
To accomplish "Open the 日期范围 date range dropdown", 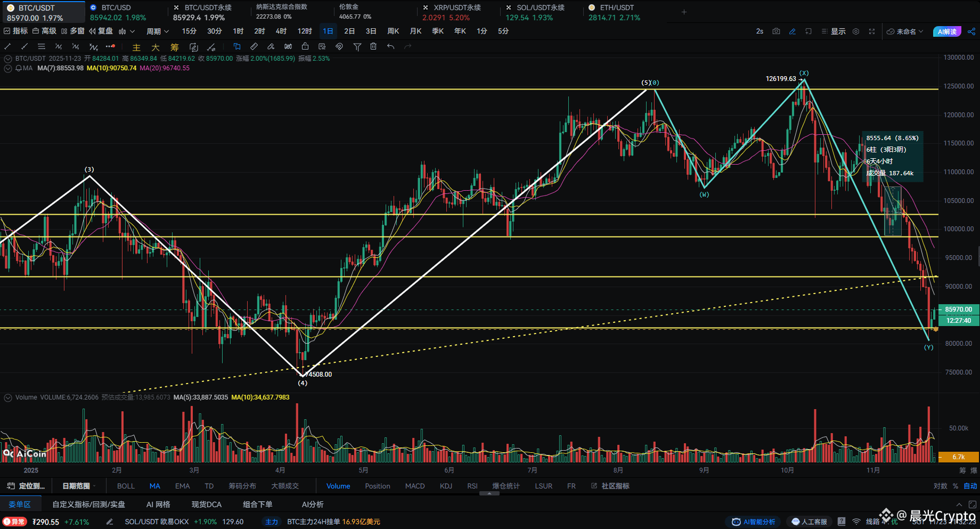I will tap(79, 486).
